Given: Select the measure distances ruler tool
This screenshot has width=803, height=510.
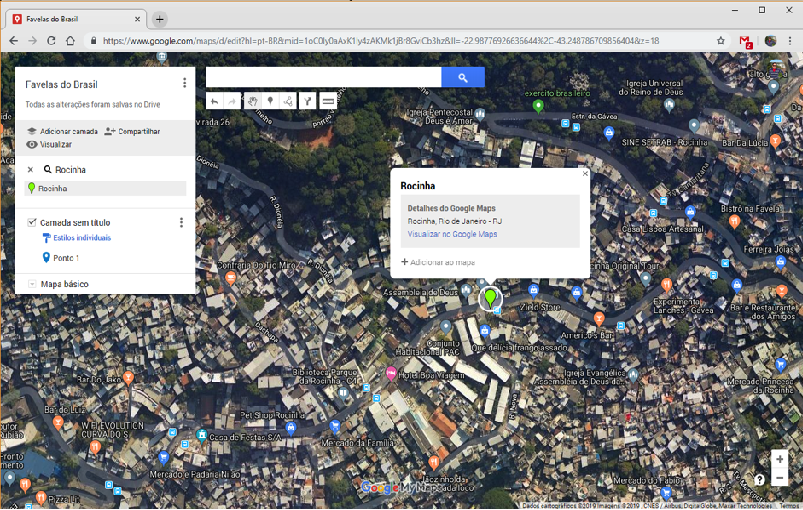Looking at the screenshot, I should (327, 101).
